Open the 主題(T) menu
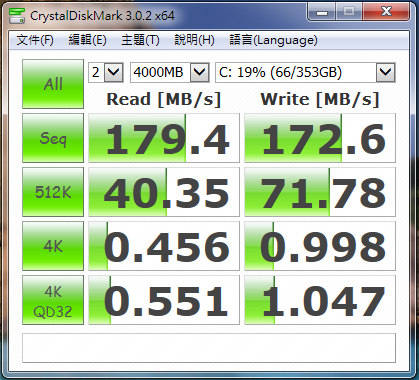Image resolution: width=419 pixels, height=380 pixels. [140, 40]
